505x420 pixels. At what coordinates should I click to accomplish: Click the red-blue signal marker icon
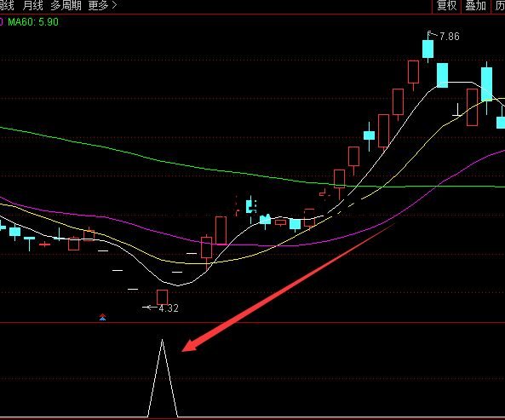click(102, 317)
